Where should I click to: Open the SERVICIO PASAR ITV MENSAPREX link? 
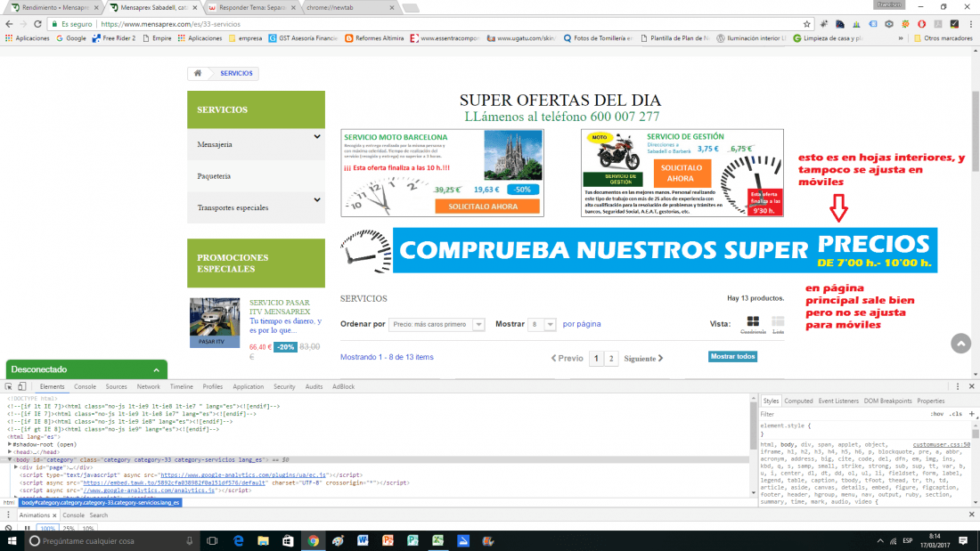[x=280, y=307]
